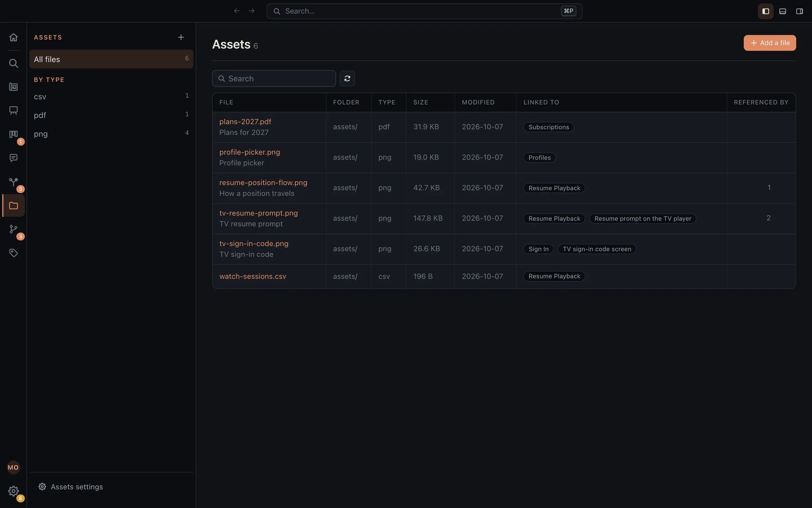Screen dimensions: 812x508
Task: Go back with the left arrow
Action: pyautogui.click(x=237, y=11)
